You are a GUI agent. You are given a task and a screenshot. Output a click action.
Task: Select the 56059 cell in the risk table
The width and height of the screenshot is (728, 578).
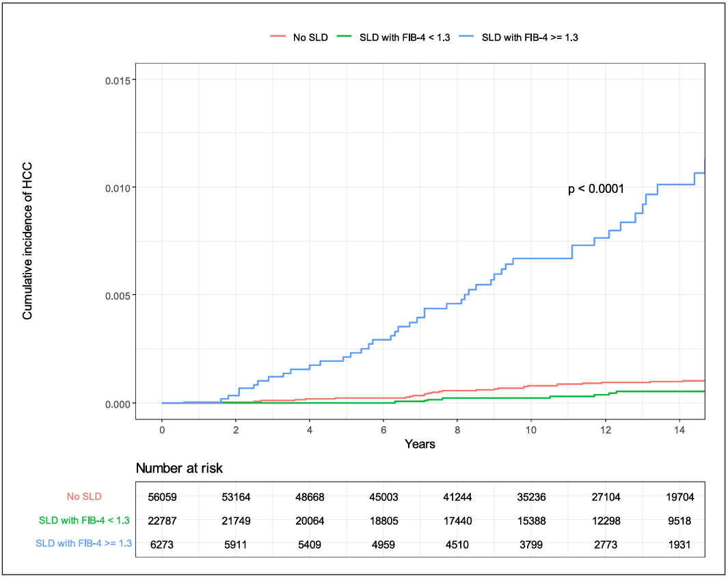tap(161, 497)
